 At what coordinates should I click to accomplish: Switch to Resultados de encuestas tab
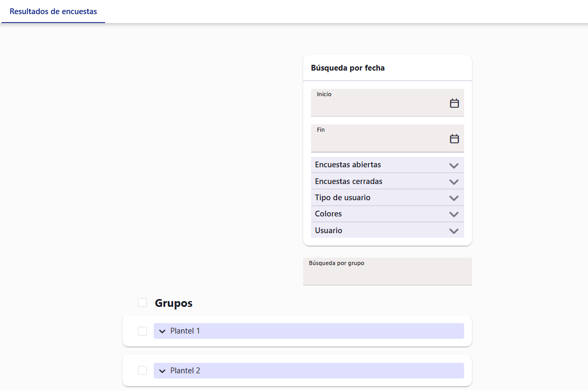coord(53,12)
